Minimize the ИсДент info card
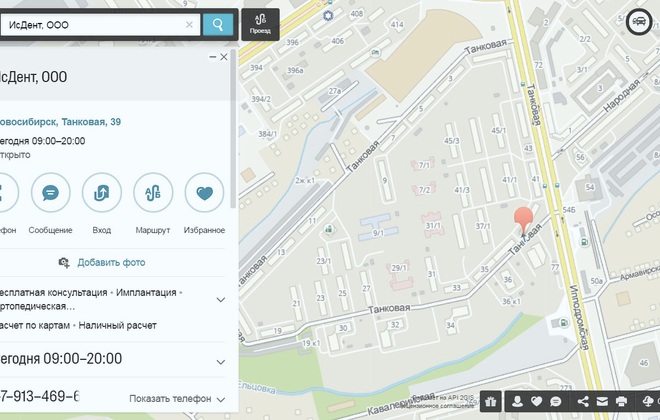 [212, 57]
